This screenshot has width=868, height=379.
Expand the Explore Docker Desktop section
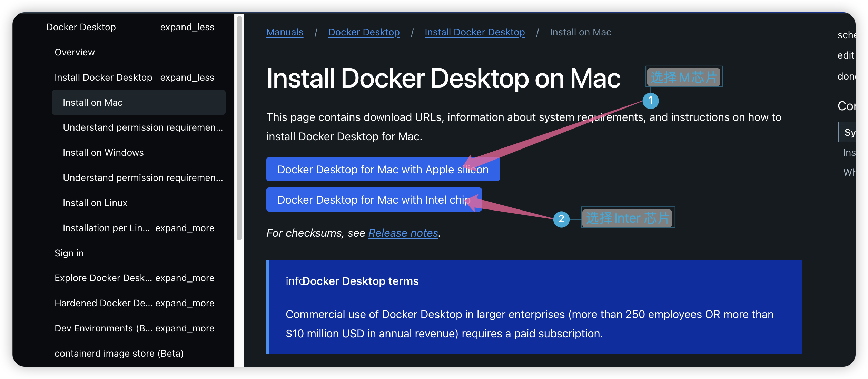185,278
